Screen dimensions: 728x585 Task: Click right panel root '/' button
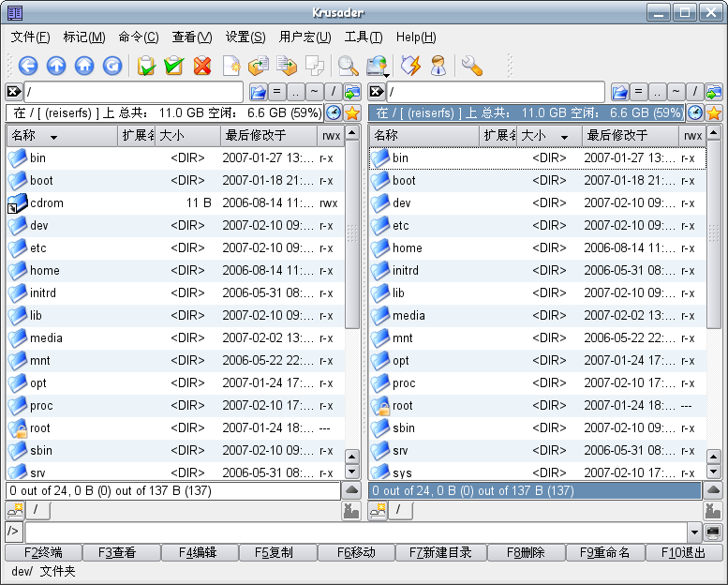tap(695, 92)
